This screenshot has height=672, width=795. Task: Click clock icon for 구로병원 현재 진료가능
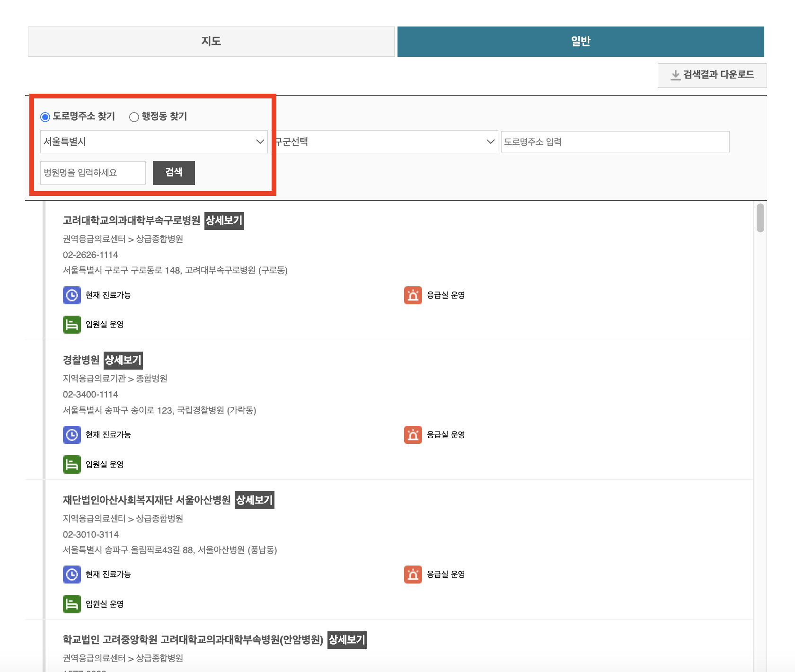point(72,295)
